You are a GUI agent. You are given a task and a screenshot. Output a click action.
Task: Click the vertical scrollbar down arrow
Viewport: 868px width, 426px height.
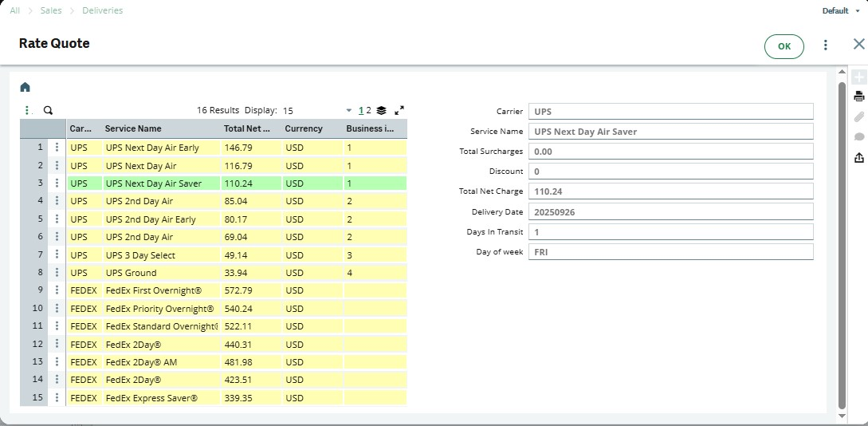coord(842,416)
